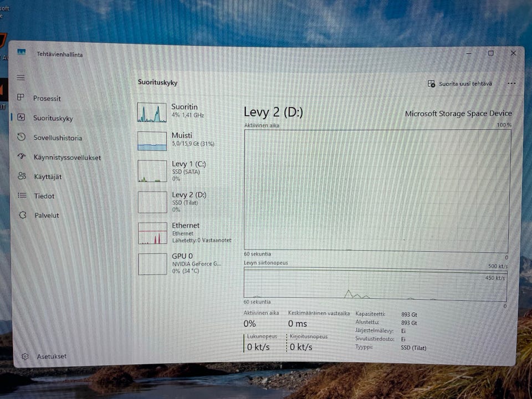The image size is (532, 399).
Task: Close the Tehtävienhallinta window
Action: point(513,53)
